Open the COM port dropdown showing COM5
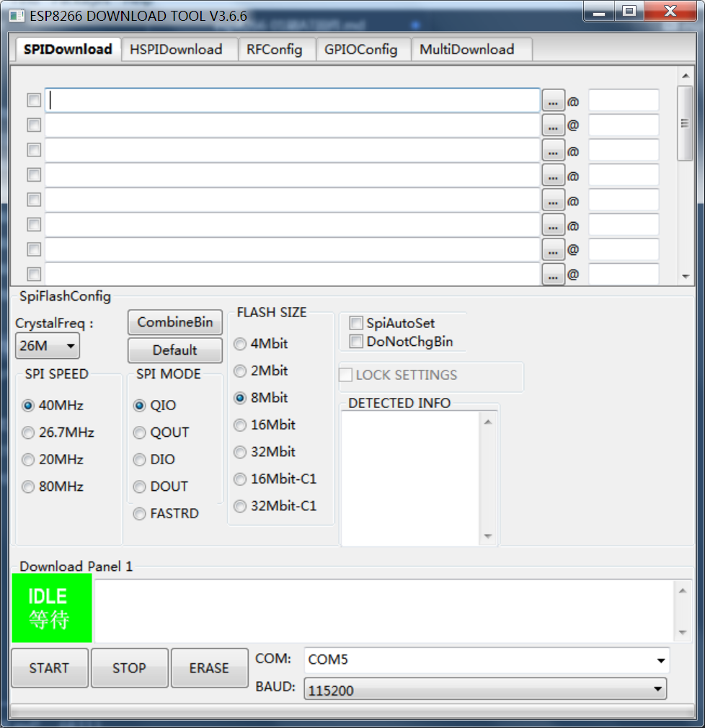Viewport: 705px width, 728px height. (x=487, y=660)
